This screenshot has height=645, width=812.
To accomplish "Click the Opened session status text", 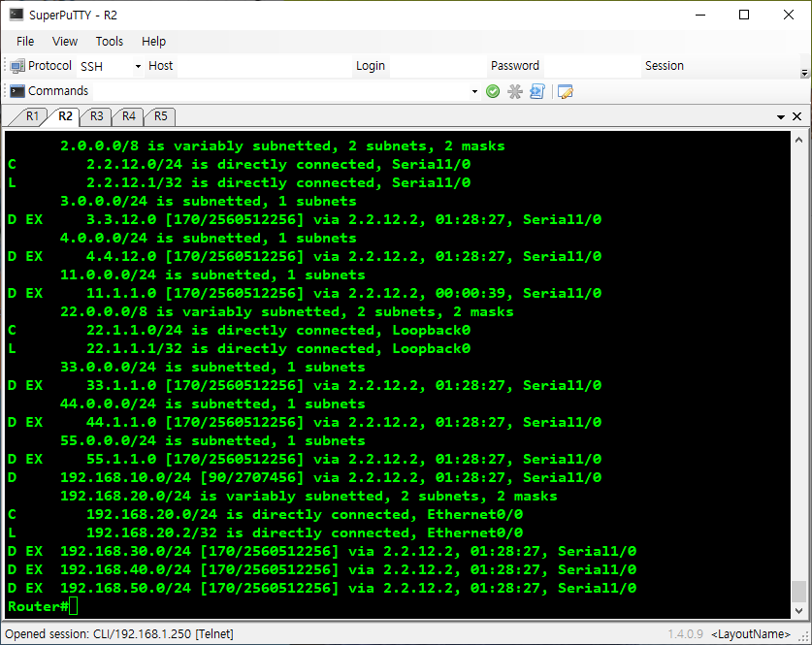I will point(119,634).
